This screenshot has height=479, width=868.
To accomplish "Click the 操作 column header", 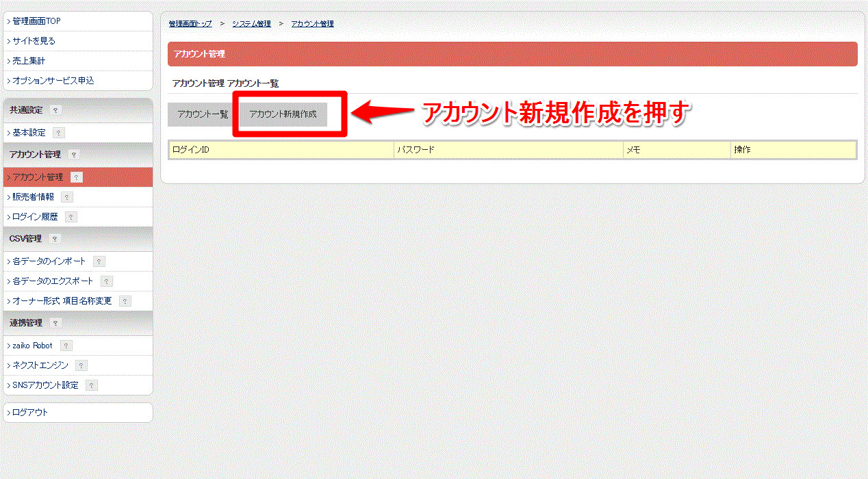I will [x=793, y=149].
